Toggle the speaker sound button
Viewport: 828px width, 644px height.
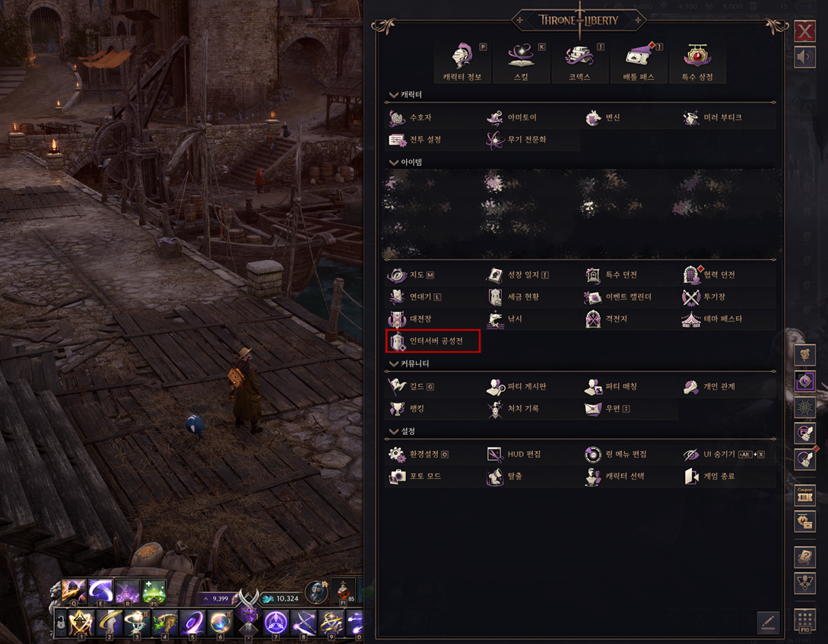click(804, 57)
